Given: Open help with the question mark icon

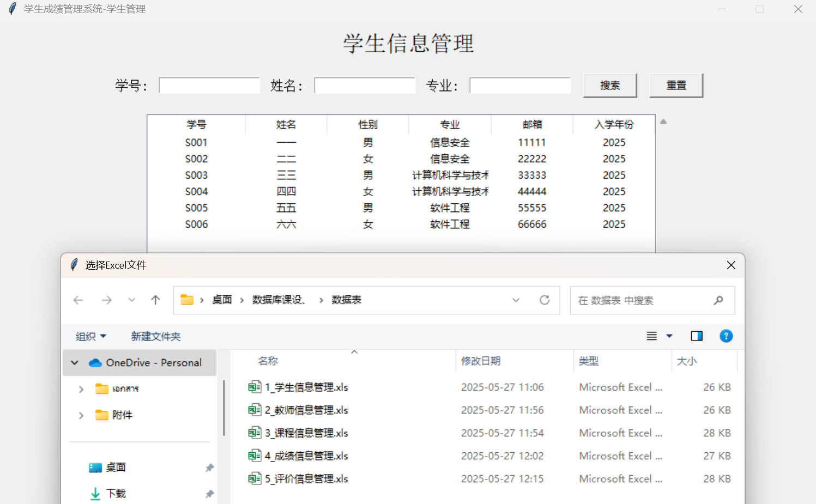Looking at the screenshot, I should pyautogui.click(x=726, y=336).
